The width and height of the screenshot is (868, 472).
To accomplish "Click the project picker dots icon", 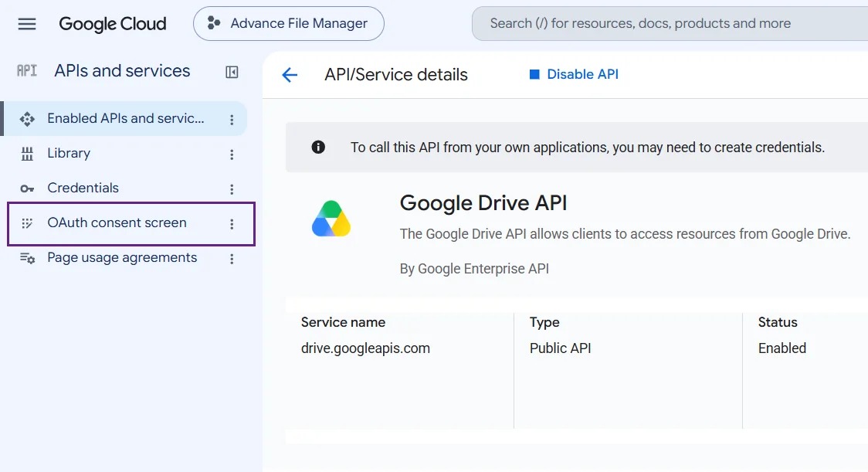I will pyautogui.click(x=214, y=23).
